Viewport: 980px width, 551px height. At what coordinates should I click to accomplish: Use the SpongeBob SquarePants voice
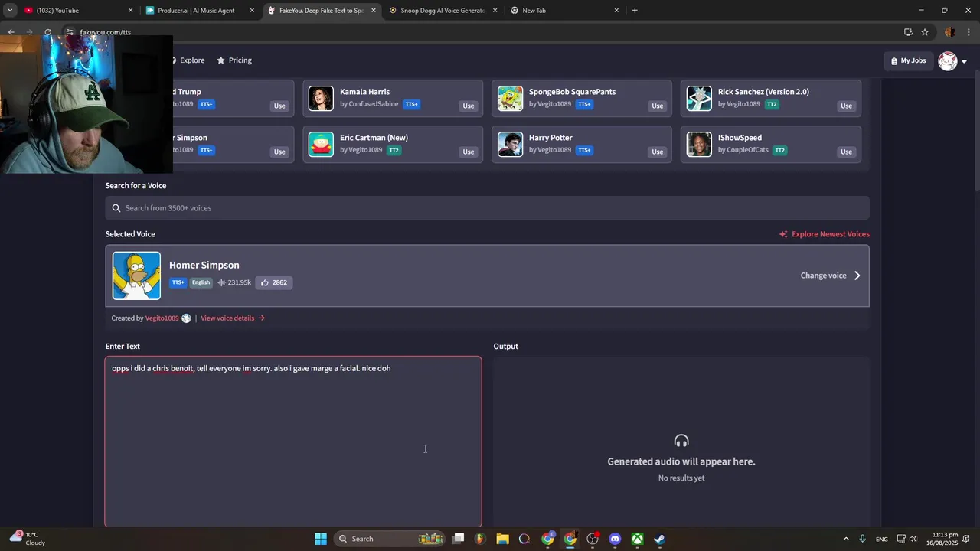(657, 106)
